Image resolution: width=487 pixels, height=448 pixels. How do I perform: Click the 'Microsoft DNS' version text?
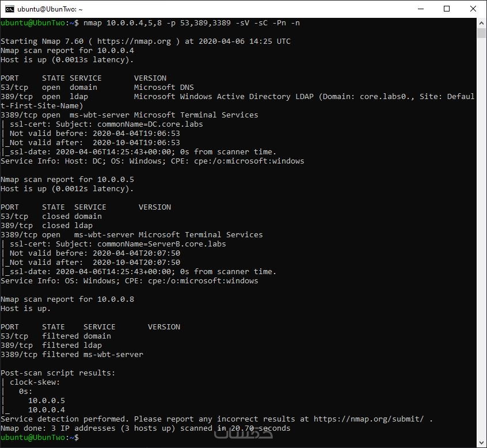[163, 88]
